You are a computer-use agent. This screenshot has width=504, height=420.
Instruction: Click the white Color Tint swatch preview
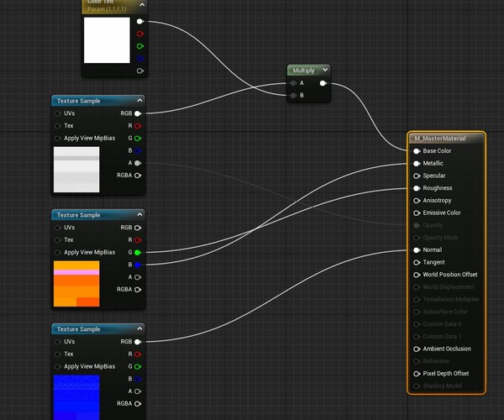[x=107, y=40]
